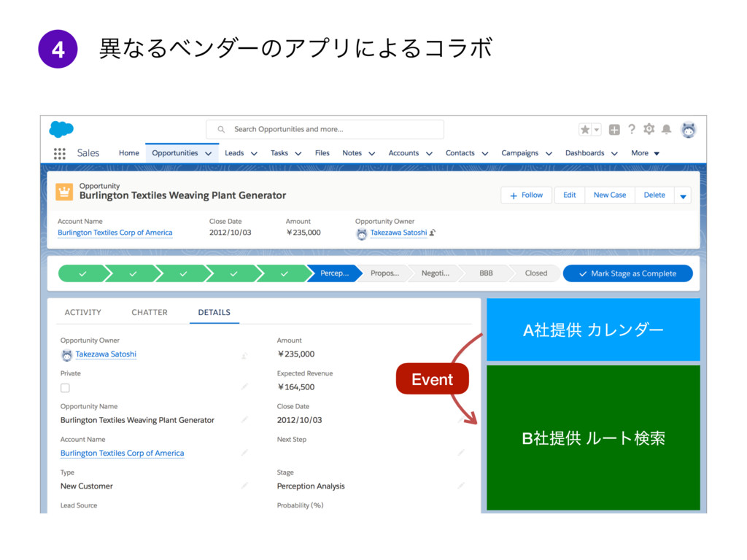Expand the Campaigns tab chevron

pyautogui.click(x=549, y=153)
